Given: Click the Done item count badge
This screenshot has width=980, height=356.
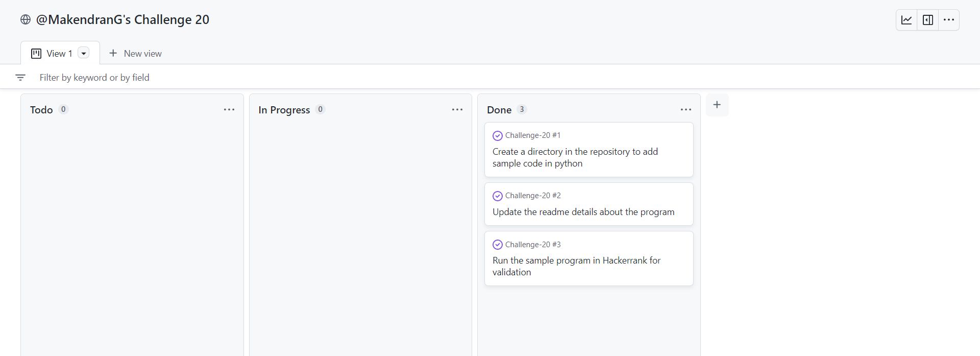Looking at the screenshot, I should [522, 109].
